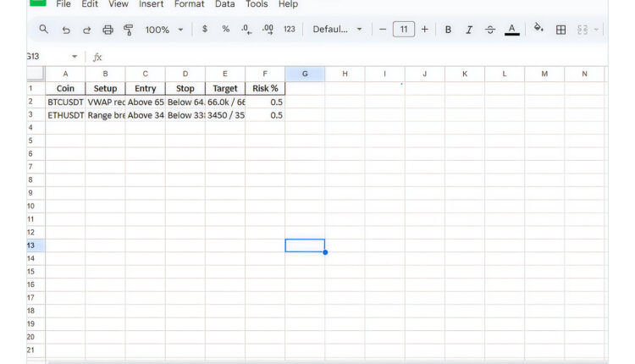This screenshot has width=635, height=364.
Task: Open the borders grid icon
Action: tap(560, 30)
